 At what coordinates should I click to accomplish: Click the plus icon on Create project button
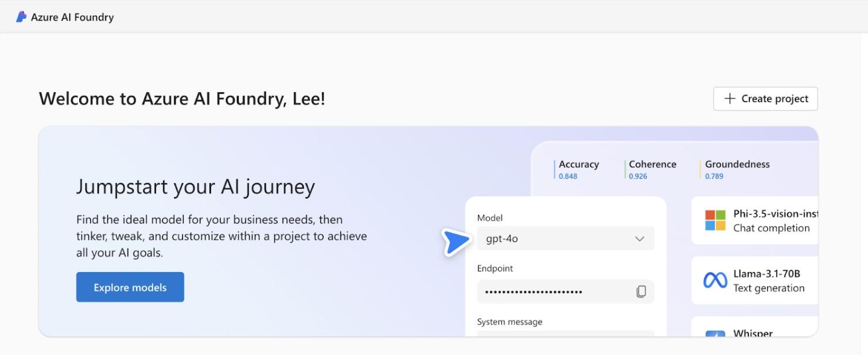click(x=729, y=99)
